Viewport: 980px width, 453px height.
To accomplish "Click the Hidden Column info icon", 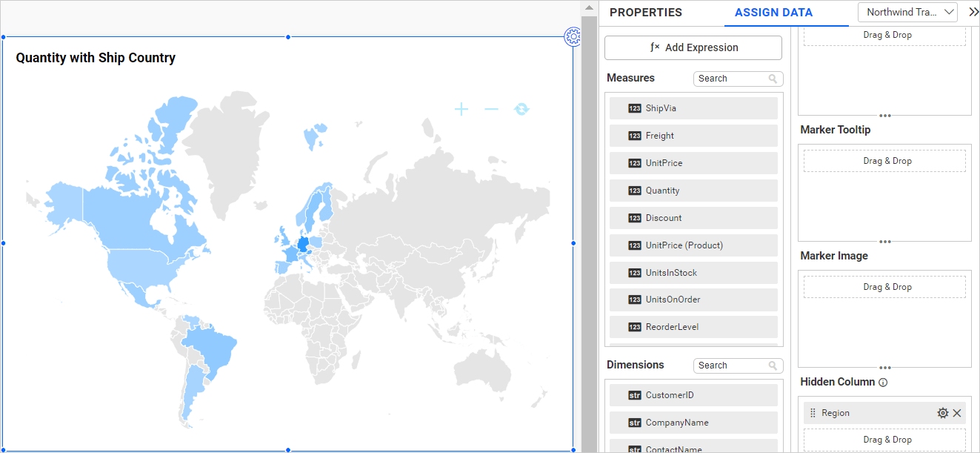I will point(883,383).
